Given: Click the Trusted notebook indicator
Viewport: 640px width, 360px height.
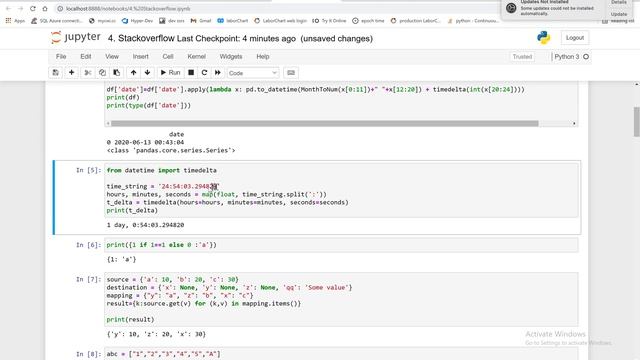Looking at the screenshot, I should point(522,57).
